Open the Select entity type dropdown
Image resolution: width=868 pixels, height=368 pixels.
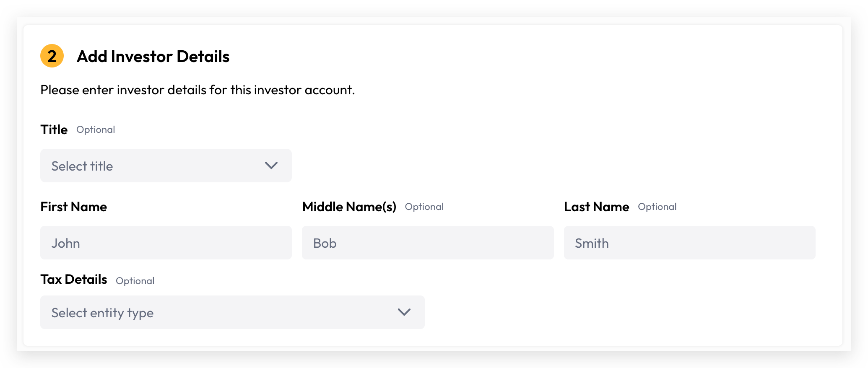[x=232, y=312]
